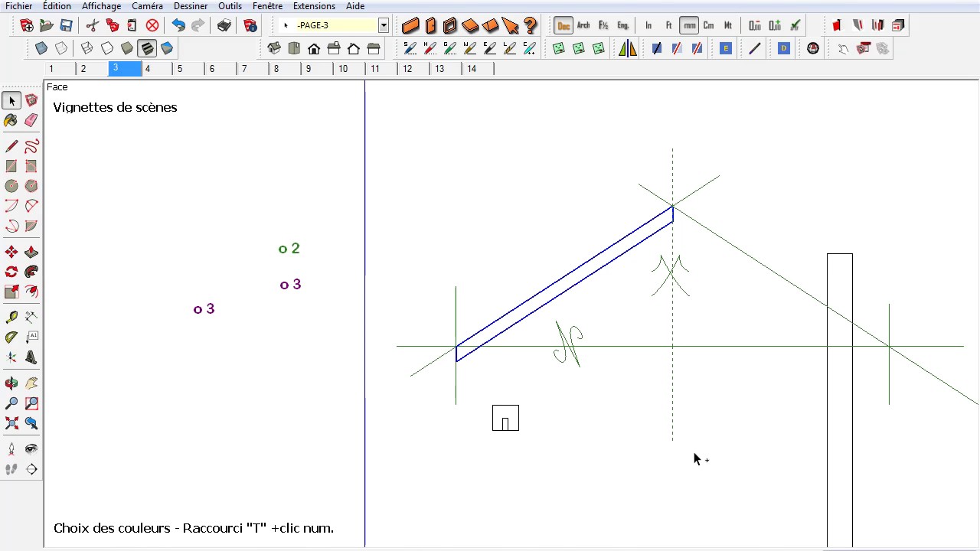Open the Édition menu
The image size is (980, 551).
[57, 6]
